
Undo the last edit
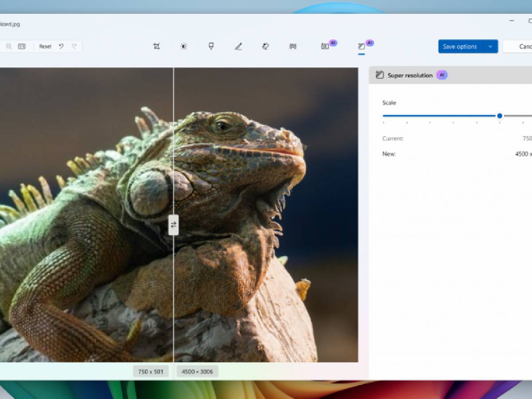[61, 46]
